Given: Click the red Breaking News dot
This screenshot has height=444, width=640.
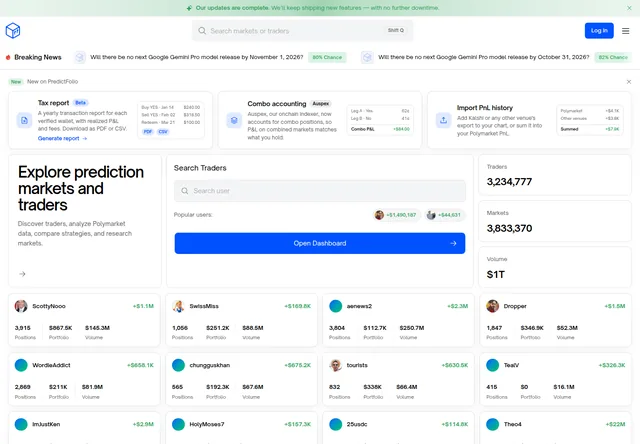Looking at the screenshot, I should [x=8, y=57].
